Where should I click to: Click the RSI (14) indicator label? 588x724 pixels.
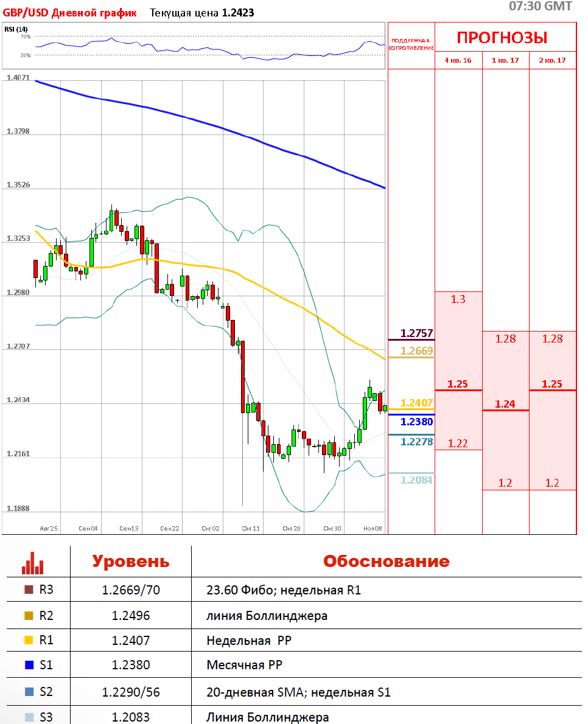click(16, 29)
